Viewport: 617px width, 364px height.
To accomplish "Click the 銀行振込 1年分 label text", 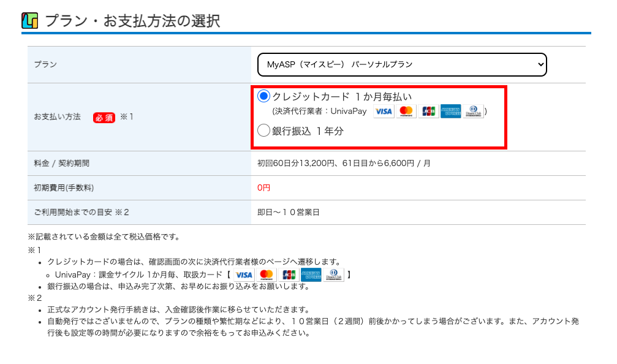I will [x=303, y=131].
